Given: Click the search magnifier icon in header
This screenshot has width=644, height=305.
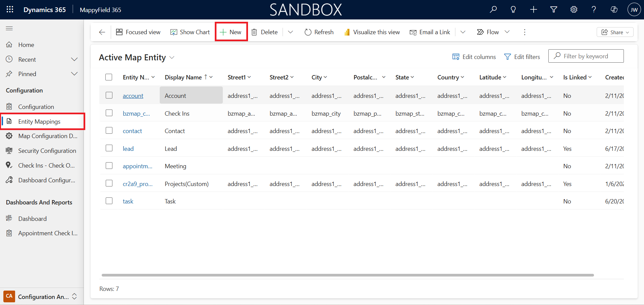Looking at the screenshot, I should [493, 10].
